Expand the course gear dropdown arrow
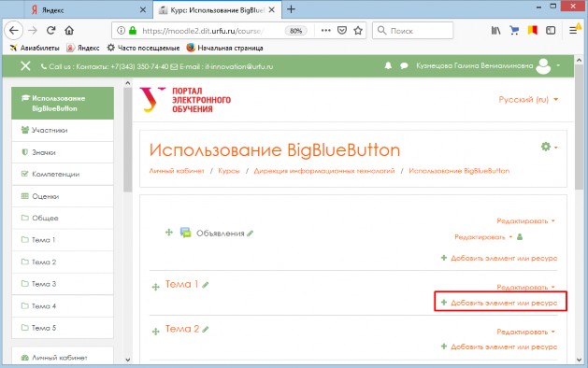Image resolution: width=588 pixels, height=368 pixels. click(x=556, y=148)
